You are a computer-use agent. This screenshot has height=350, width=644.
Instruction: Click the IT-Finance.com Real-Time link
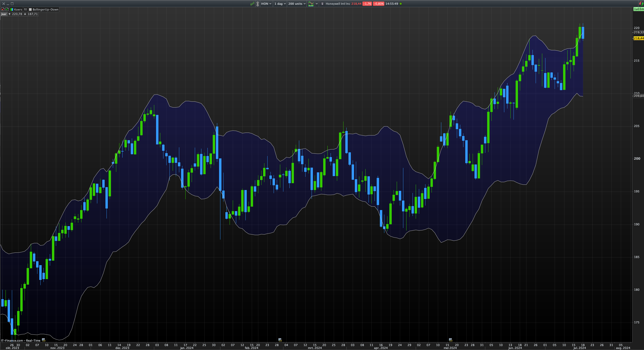[21, 341]
